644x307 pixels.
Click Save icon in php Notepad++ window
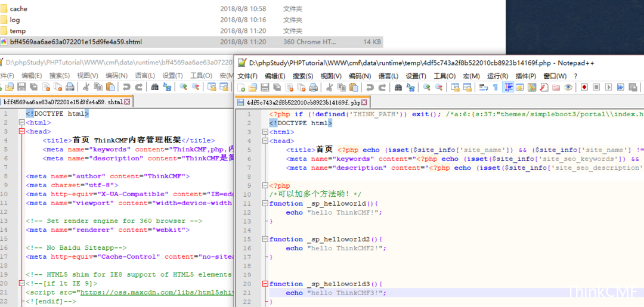pyautogui.click(x=265, y=87)
